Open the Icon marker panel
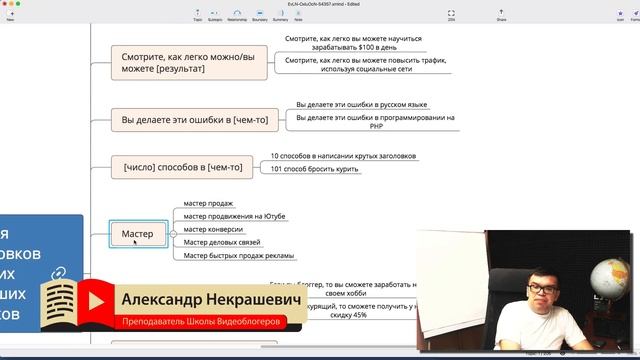The height and width of the screenshot is (360, 640). pyautogui.click(x=620, y=15)
